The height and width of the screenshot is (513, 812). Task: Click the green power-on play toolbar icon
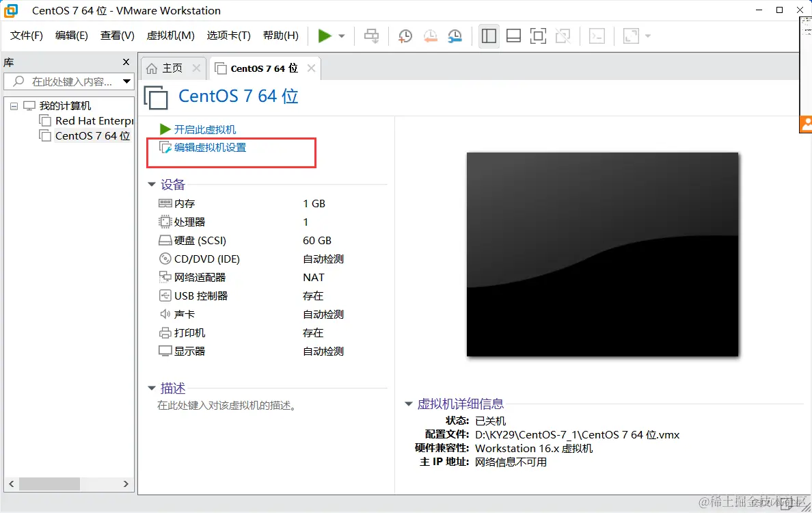(x=325, y=36)
